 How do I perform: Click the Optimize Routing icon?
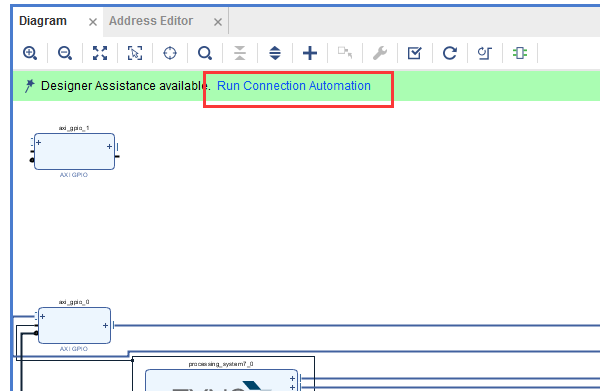(484, 53)
